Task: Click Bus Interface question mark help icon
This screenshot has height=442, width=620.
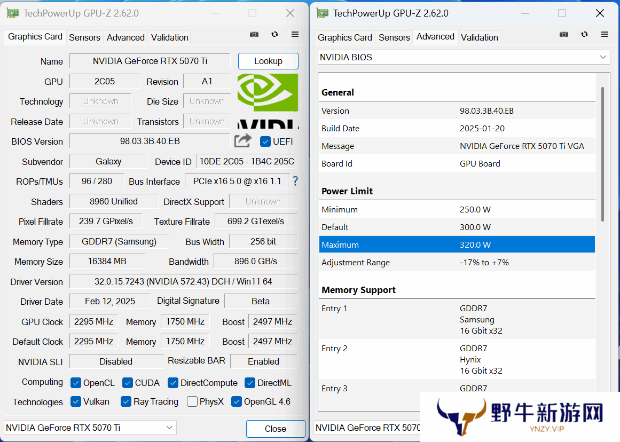Action: tap(295, 181)
